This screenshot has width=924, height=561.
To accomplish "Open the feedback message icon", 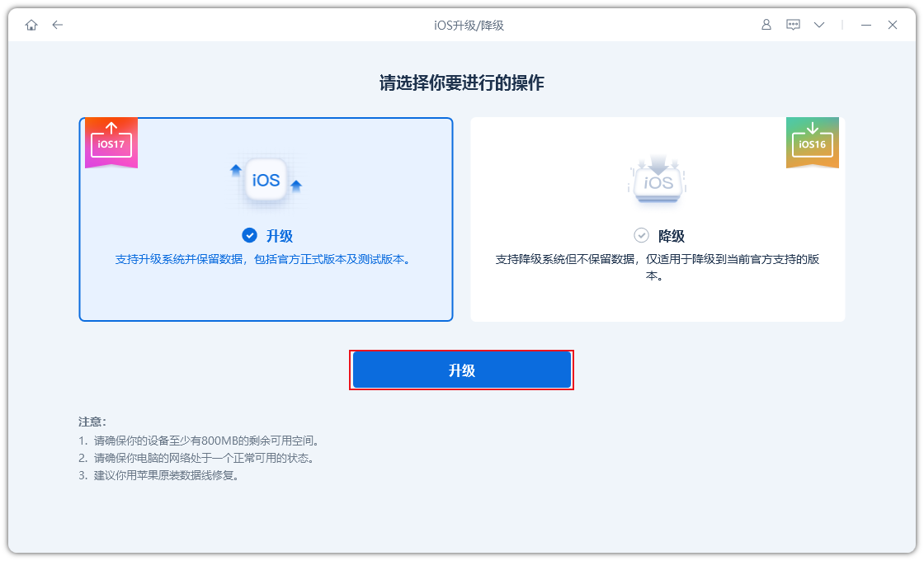I will [x=793, y=25].
